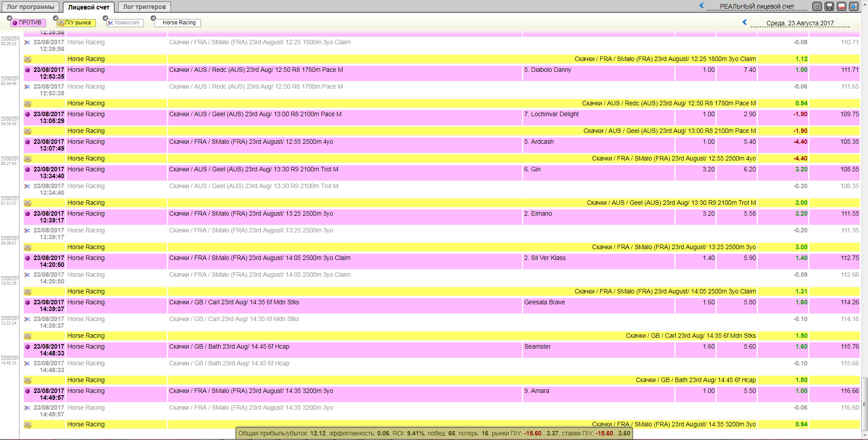Viewport: 868px width, 440px height.
Task: Click scissors icon in 14:49:57 commission row
Action: point(28,408)
